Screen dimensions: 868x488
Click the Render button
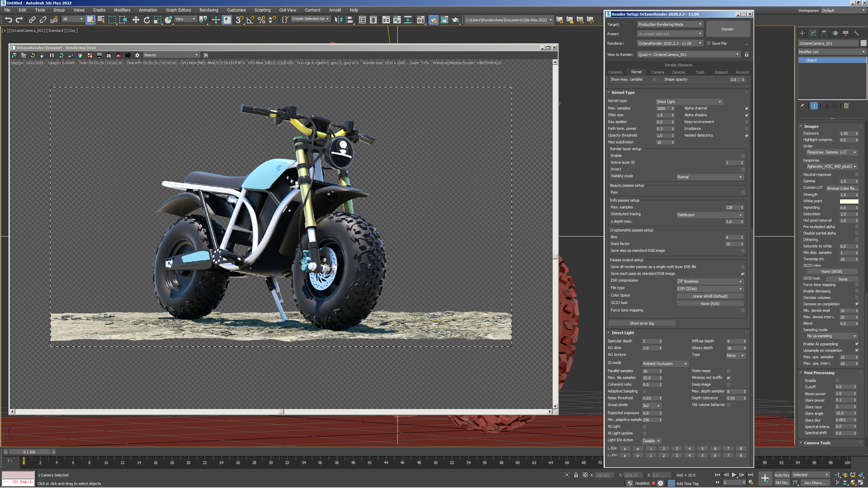click(x=727, y=29)
